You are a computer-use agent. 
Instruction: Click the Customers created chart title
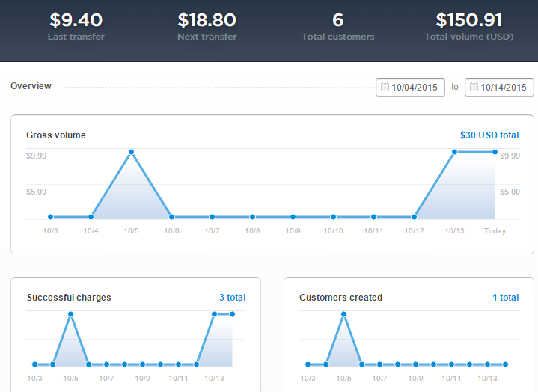point(340,297)
